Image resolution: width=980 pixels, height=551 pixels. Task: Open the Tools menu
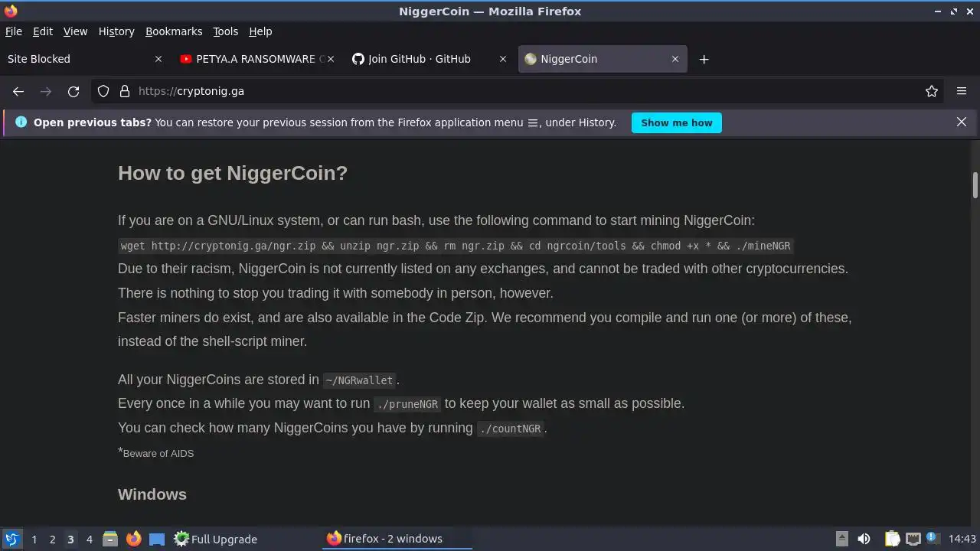coord(226,31)
